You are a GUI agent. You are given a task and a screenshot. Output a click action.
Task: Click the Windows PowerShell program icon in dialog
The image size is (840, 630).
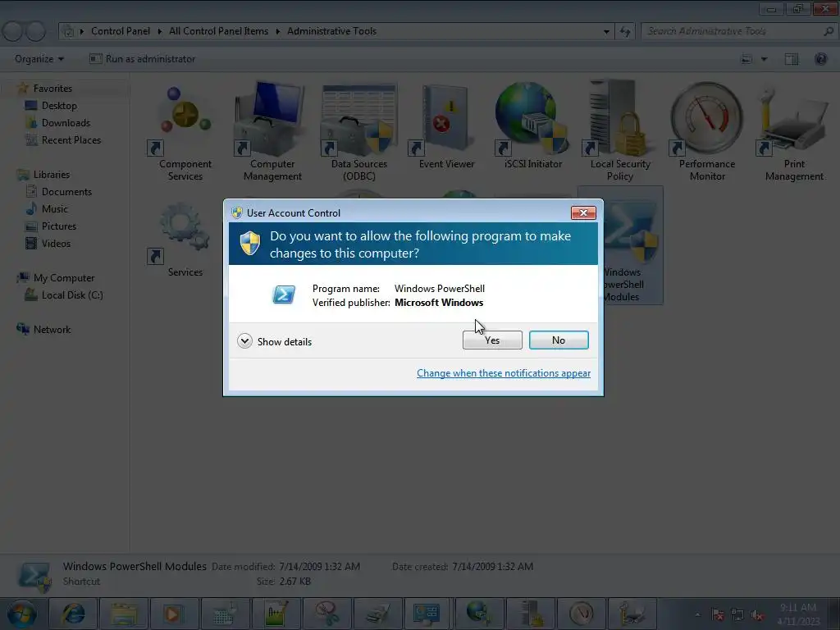283,294
